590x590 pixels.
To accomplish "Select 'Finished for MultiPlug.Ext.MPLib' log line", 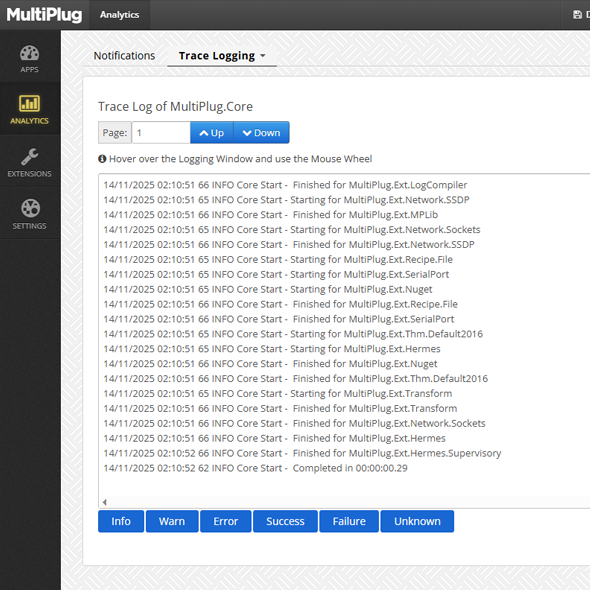I will click(271, 214).
